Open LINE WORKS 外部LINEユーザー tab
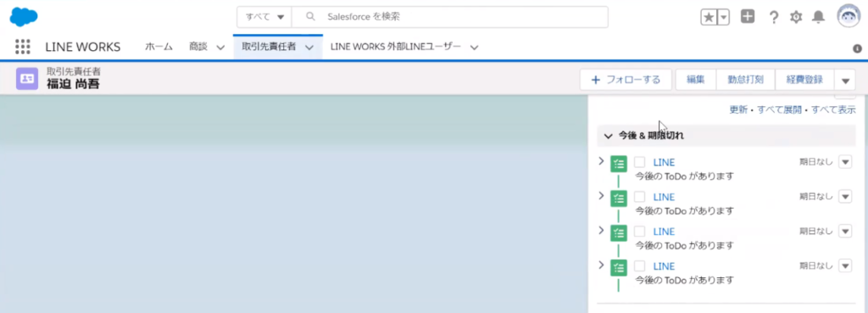This screenshot has height=313, width=868. click(x=396, y=48)
